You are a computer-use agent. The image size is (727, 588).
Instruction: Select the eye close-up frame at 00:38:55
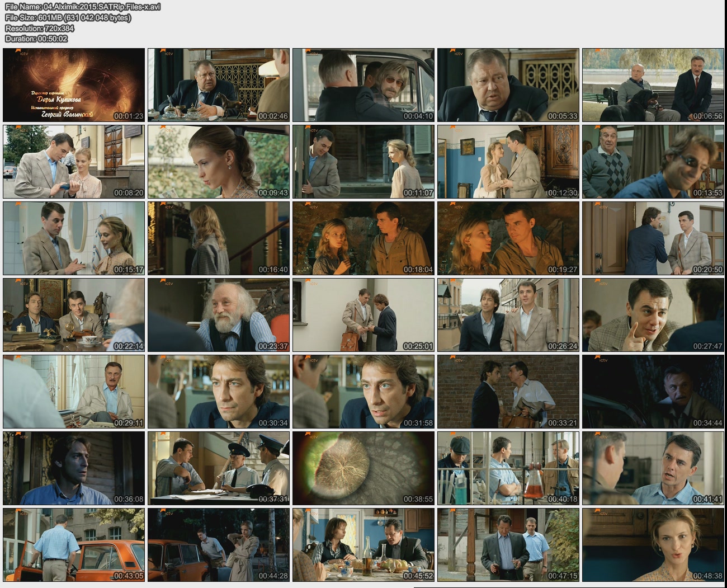[363, 468]
